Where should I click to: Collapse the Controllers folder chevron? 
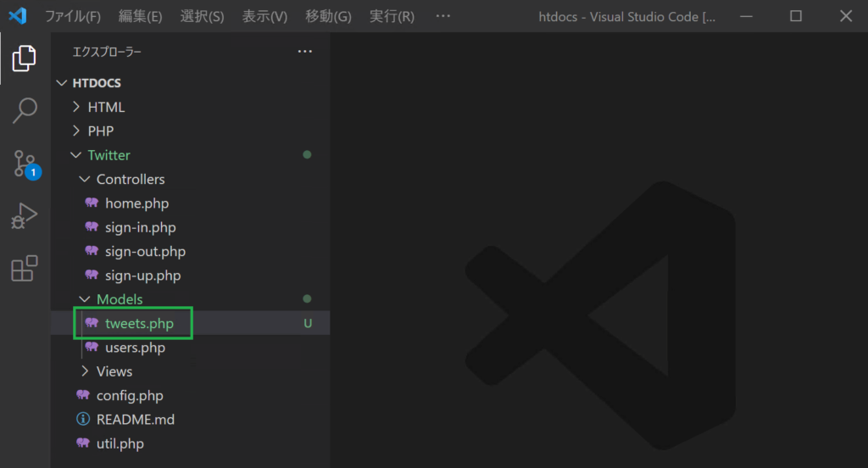coord(85,179)
